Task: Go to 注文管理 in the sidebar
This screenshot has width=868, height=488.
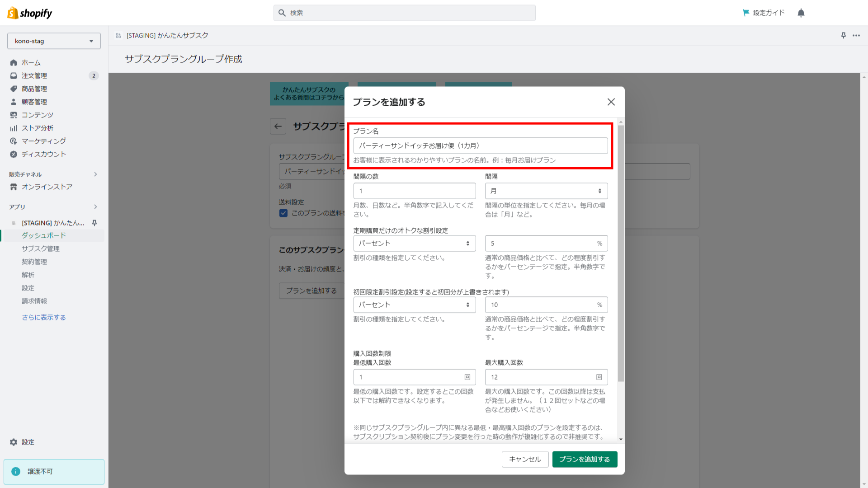Action: coord(34,76)
